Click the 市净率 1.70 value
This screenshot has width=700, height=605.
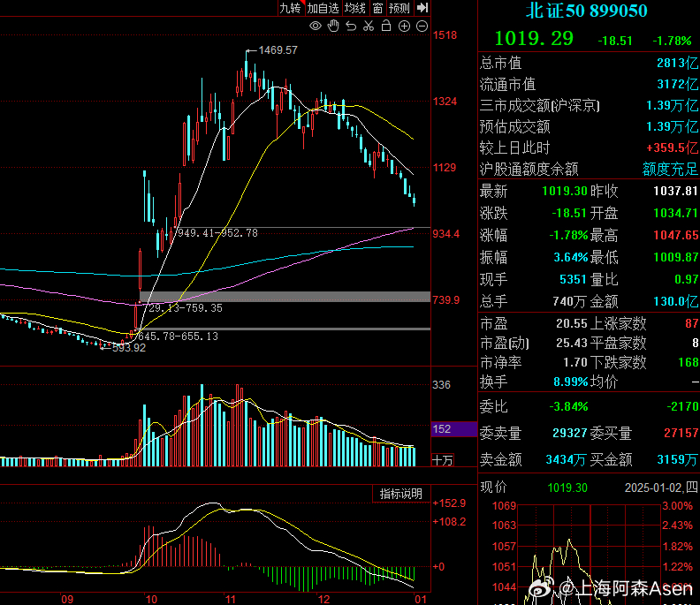coord(575,362)
